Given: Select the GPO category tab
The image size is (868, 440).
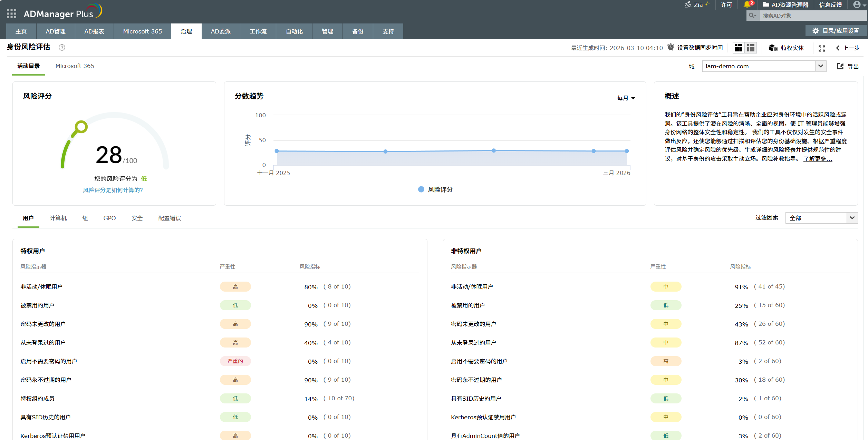Looking at the screenshot, I should (109, 218).
